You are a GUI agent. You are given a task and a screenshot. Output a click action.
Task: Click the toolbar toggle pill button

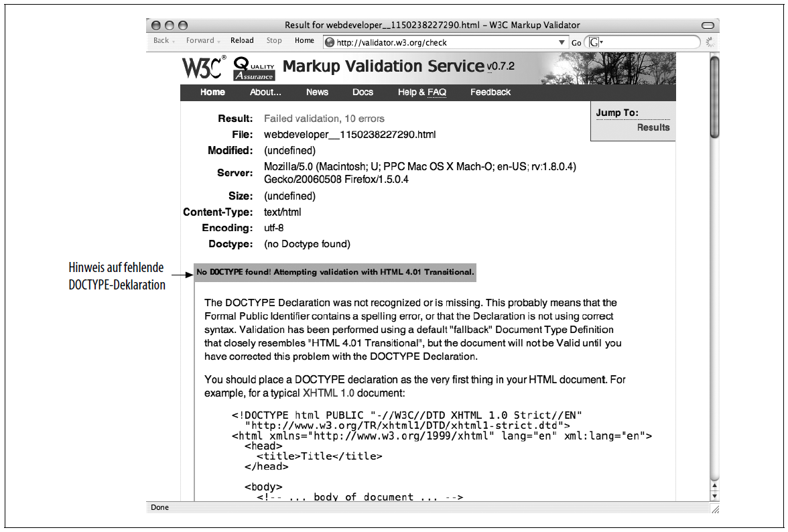tap(708, 25)
